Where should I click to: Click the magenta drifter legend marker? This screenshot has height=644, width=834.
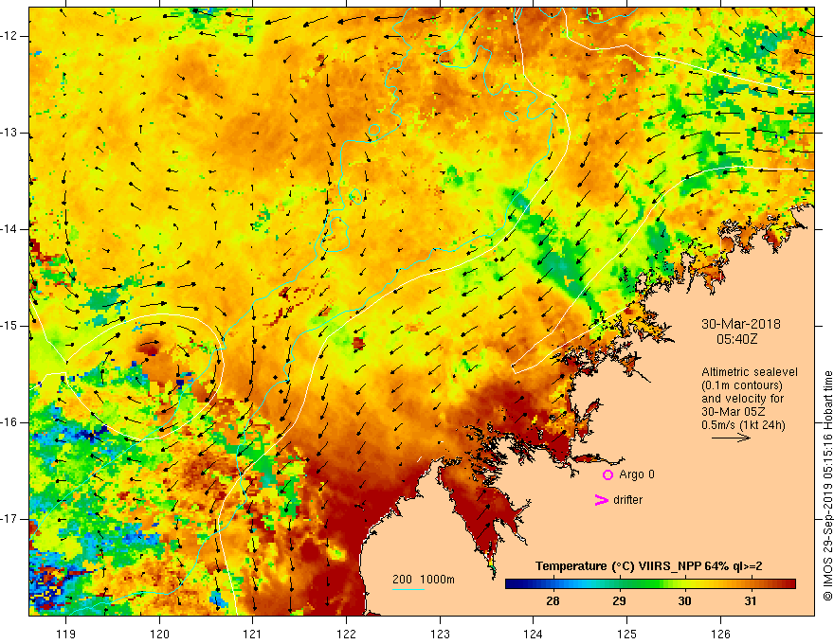click(x=601, y=500)
